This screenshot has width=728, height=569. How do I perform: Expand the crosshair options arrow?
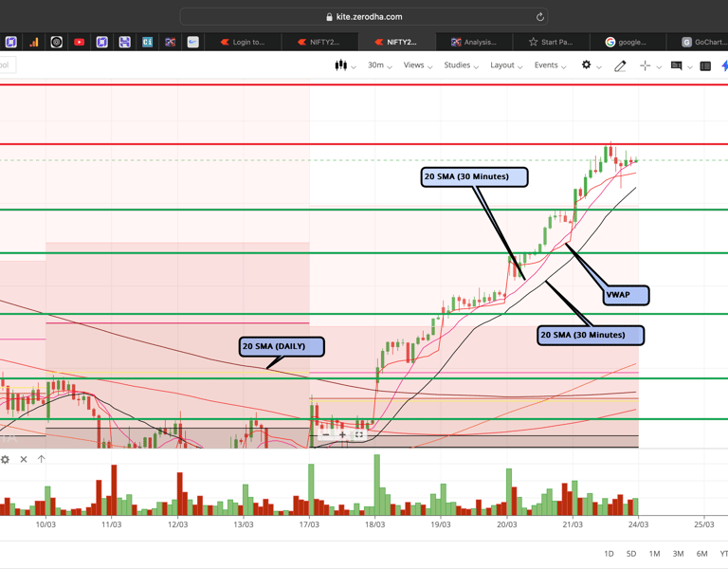pos(659,67)
